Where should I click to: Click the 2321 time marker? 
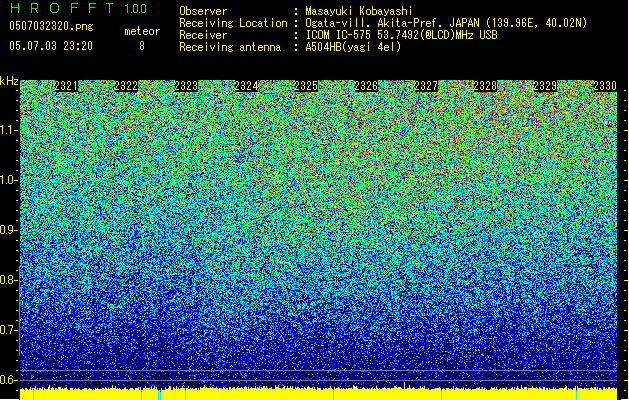click(66, 86)
